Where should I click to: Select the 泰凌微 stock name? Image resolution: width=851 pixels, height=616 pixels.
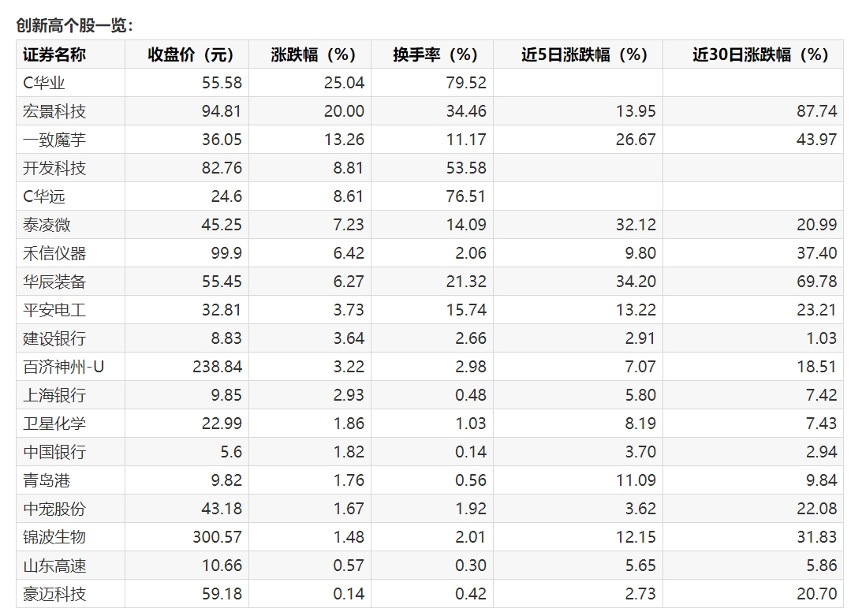pos(47,225)
